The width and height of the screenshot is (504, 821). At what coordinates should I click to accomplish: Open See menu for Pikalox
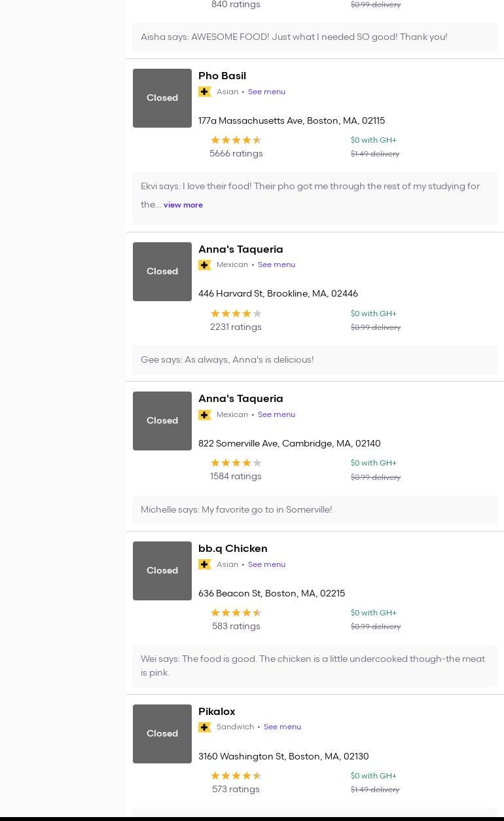click(x=282, y=727)
